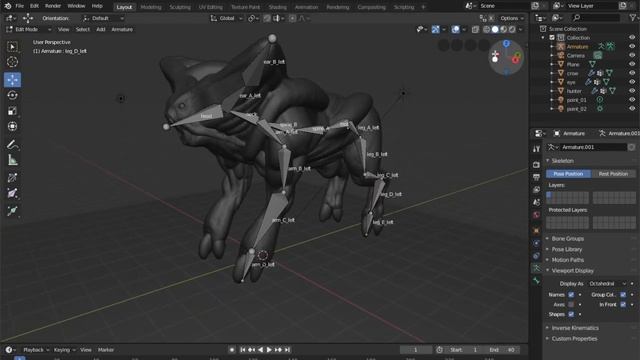Switch to wireframe viewport shading

click(x=487, y=29)
